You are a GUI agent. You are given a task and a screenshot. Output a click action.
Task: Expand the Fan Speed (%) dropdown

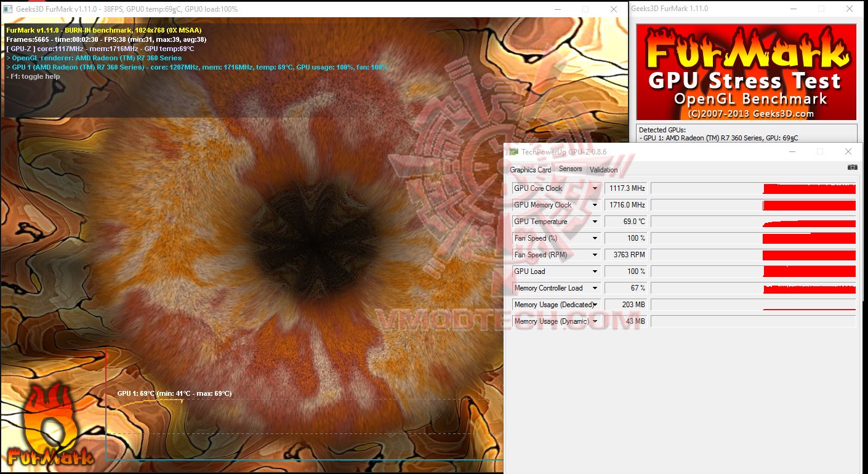pos(595,238)
